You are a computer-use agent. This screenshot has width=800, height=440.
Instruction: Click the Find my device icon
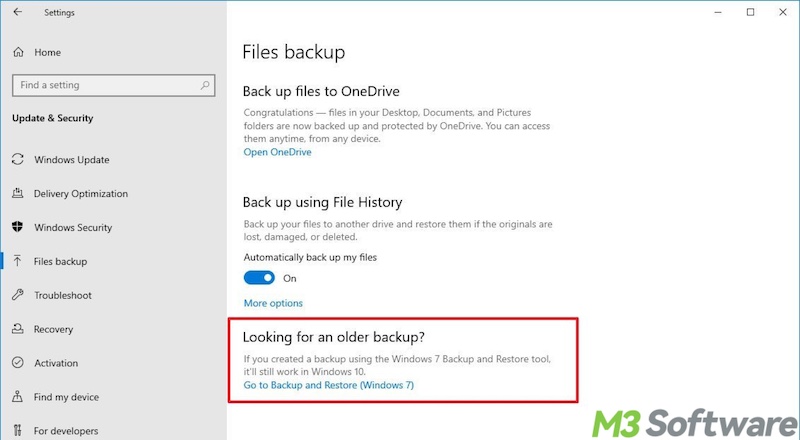coord(18,397)
